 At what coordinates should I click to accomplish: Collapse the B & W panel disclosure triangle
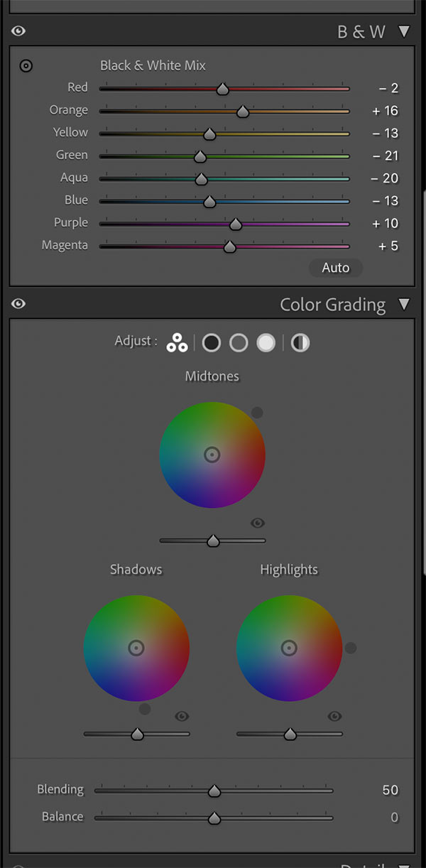click(x=404, y=31)
